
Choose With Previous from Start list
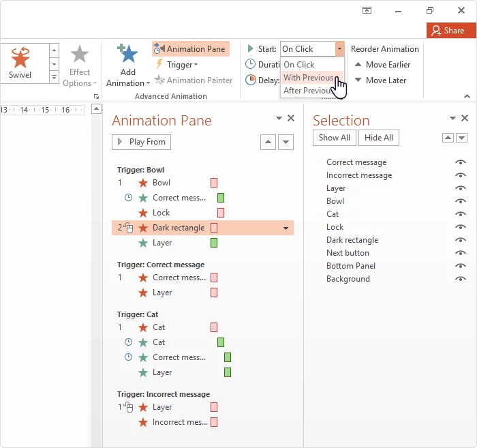[312, 78]
